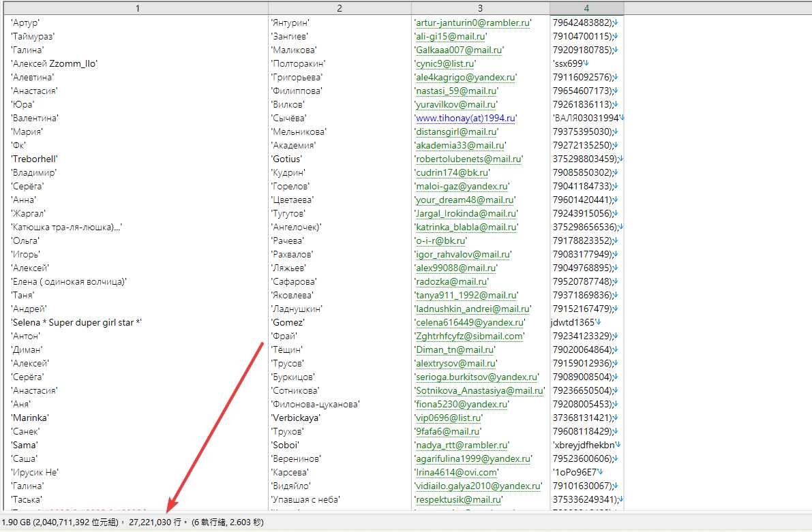Select column header 3
812x532 pixels.
pyautogui.click(x=480, y=8)
